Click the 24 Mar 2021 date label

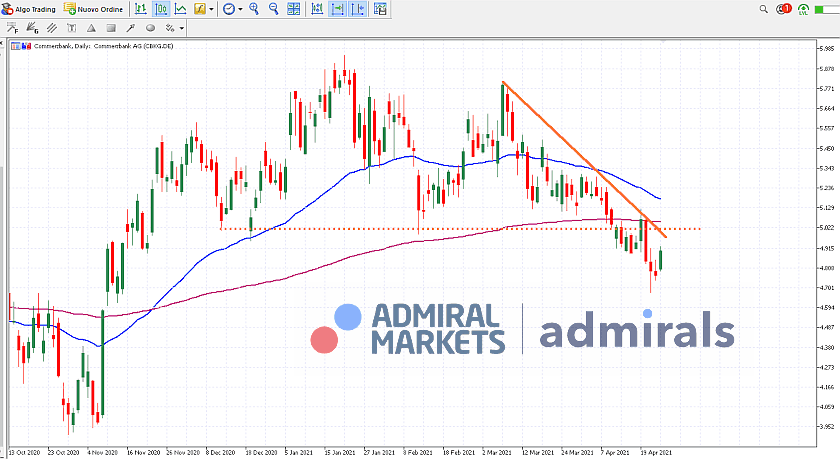pyautogui.click(x=577, y=453)
